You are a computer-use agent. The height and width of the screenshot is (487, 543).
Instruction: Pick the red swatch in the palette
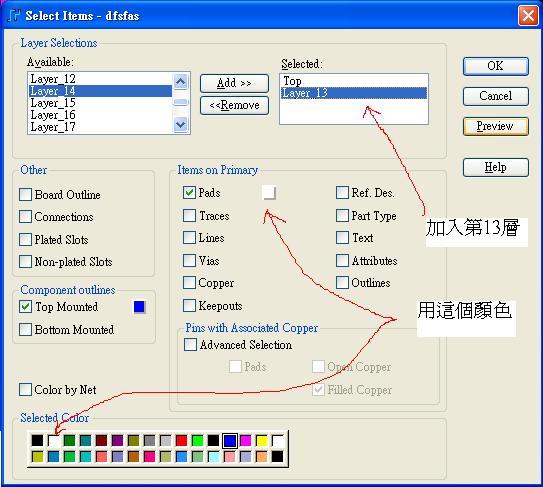pos(181,441)
